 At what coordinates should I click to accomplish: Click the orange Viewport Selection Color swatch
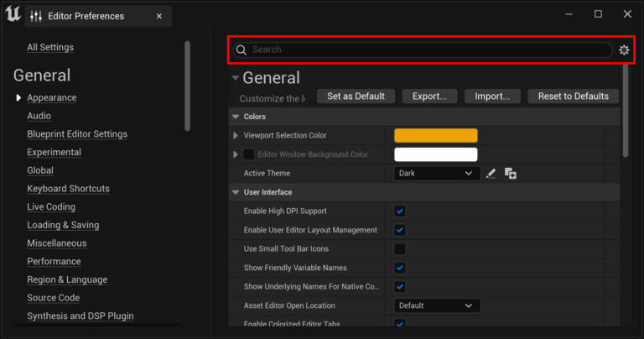[435, 135]
